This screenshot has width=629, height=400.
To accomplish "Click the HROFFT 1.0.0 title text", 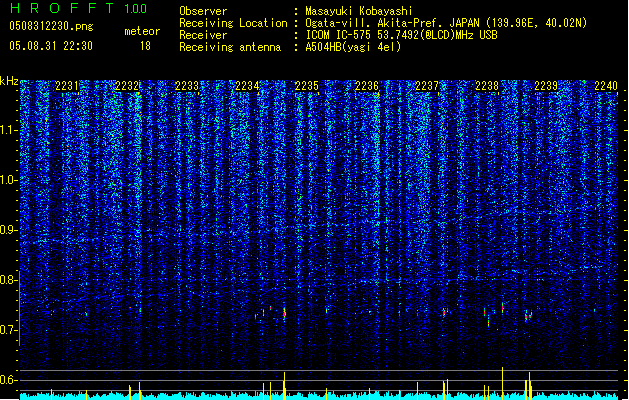I will [79, 8].
